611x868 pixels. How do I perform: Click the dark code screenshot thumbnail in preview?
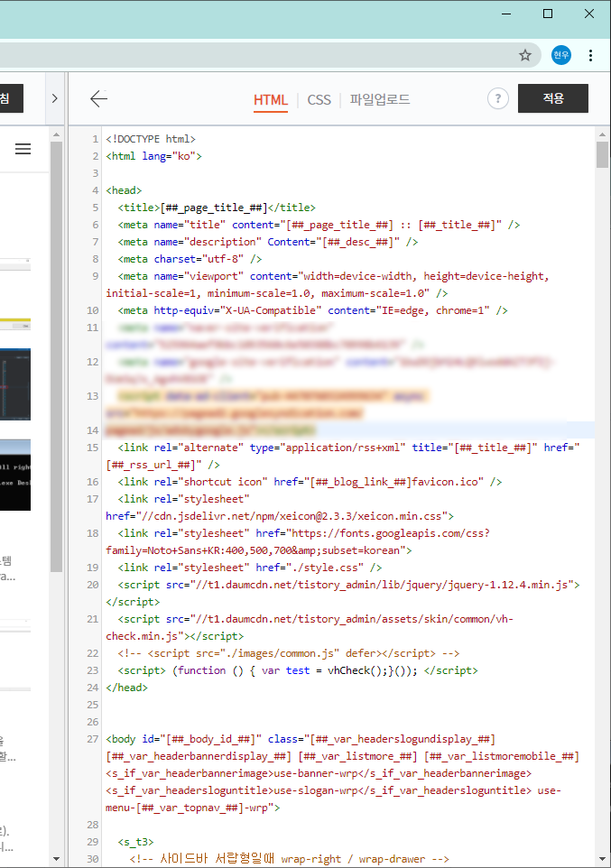click(15, 384)
